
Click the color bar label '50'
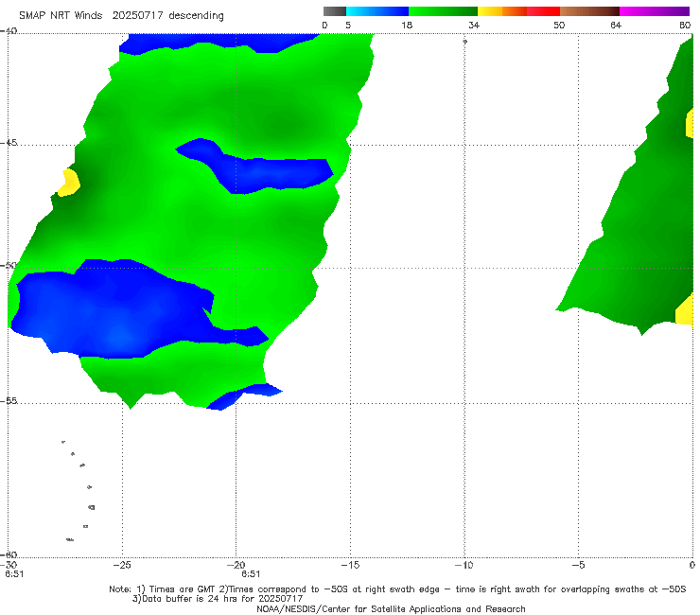pyautogui.click(x=559, y=25)
